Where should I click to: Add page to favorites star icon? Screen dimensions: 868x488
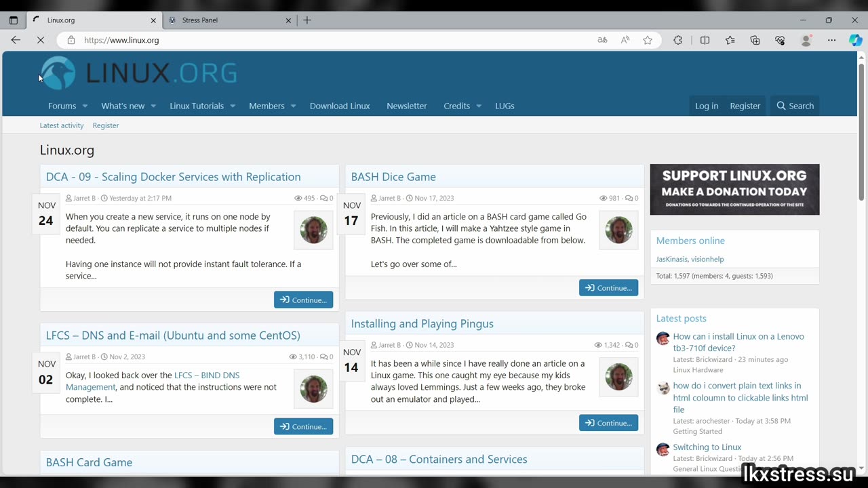tap(648, 40)
